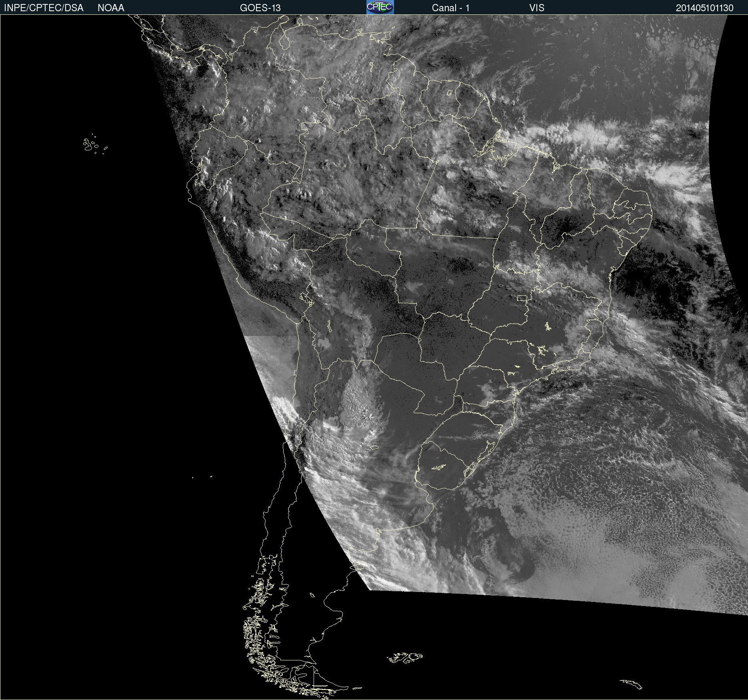The image size is (748, 700).
Task: Click the VIS label in the header
Action: tap(536, 8)
